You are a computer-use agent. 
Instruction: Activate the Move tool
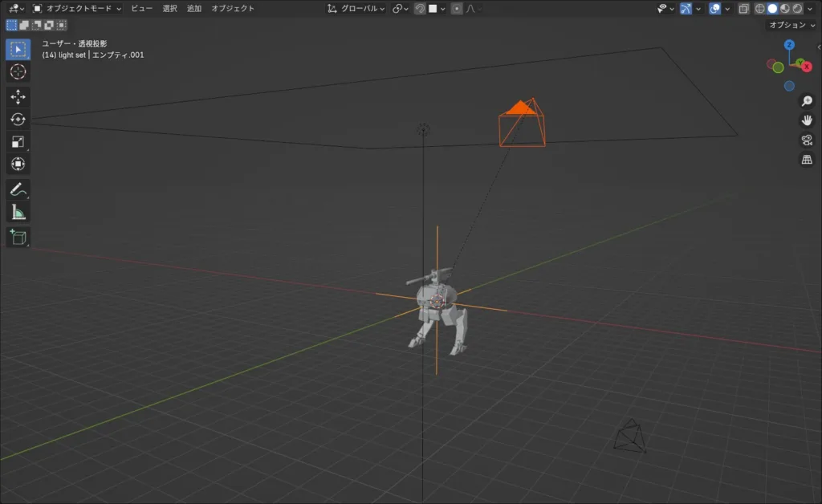pyautogui.click(x=18, y=96)
